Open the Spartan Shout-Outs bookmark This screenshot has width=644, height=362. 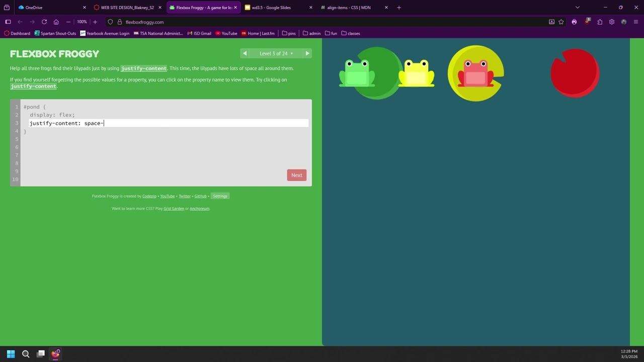(x=55, y=33)
